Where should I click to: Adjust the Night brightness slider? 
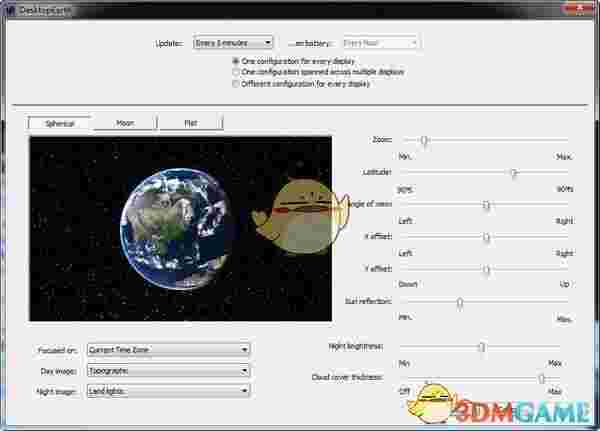pos(482,347)
